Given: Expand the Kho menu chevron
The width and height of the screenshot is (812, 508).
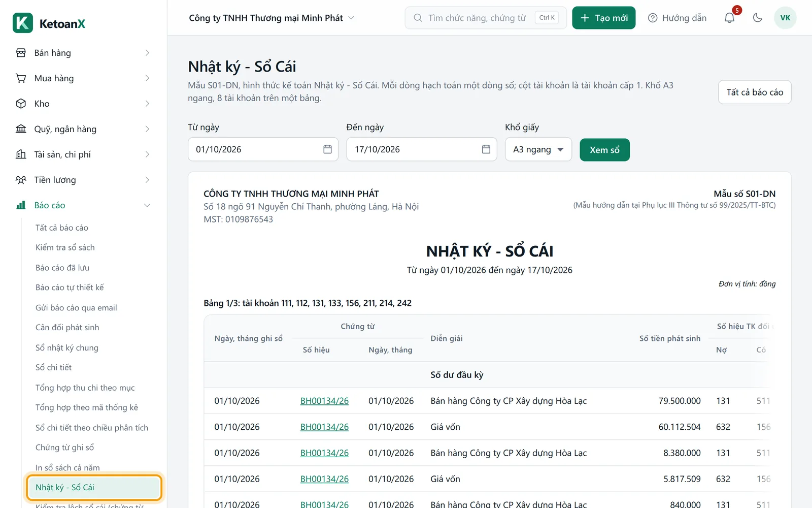Looking at the screenshot, I should click(x=147, y=104).
